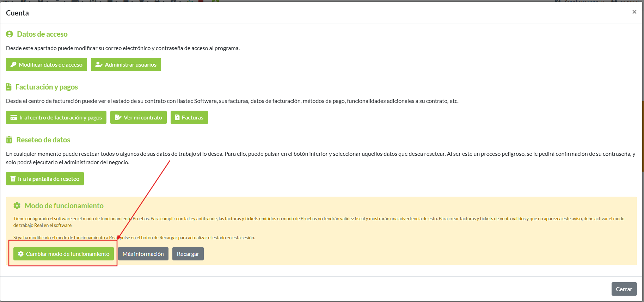Screen dimensions: 644x302
Task: Click the Datos de acceso heading
Action: click(x=42, y=34)
